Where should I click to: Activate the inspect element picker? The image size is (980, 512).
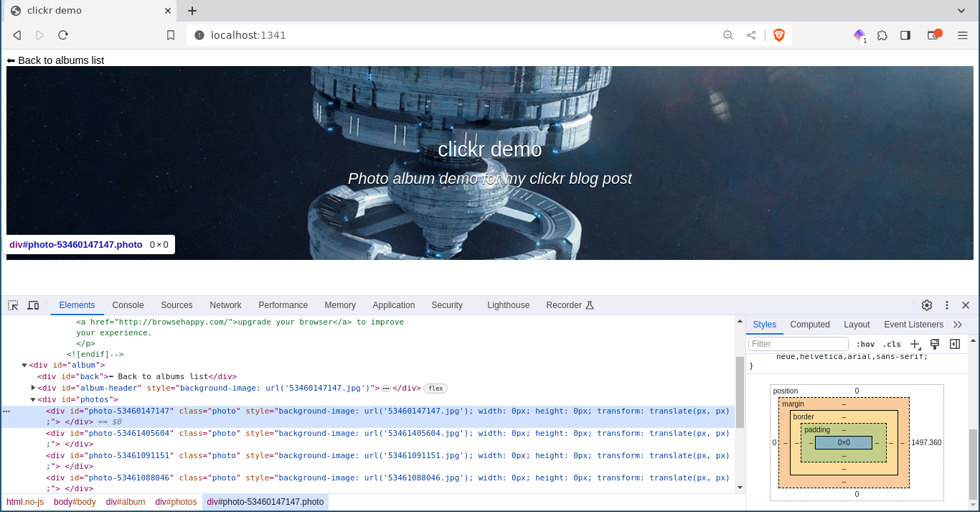pyautogui.click(x=13, y=305)
